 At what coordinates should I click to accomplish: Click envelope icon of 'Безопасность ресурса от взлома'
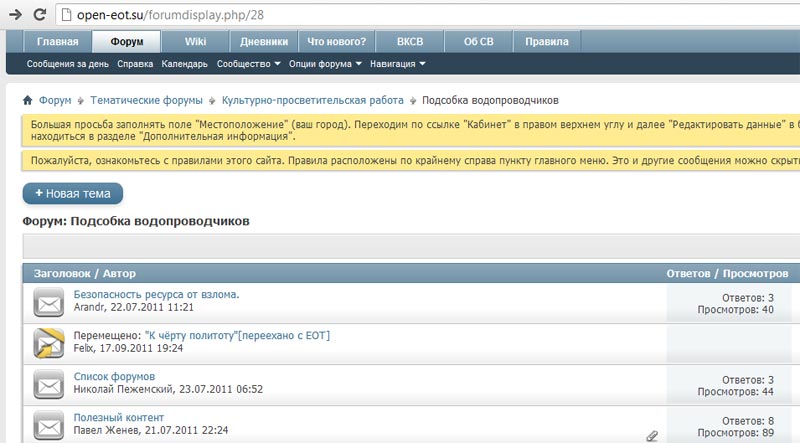point(48,302)
